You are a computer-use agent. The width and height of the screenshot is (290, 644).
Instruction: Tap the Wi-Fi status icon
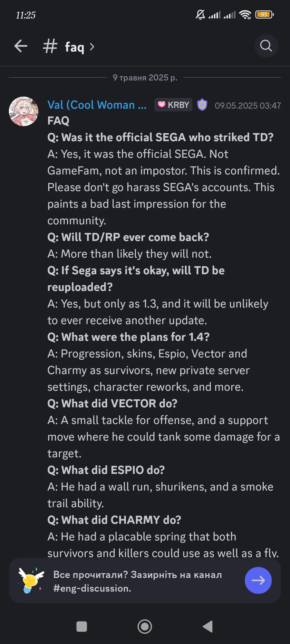click(x=245, y=14)
